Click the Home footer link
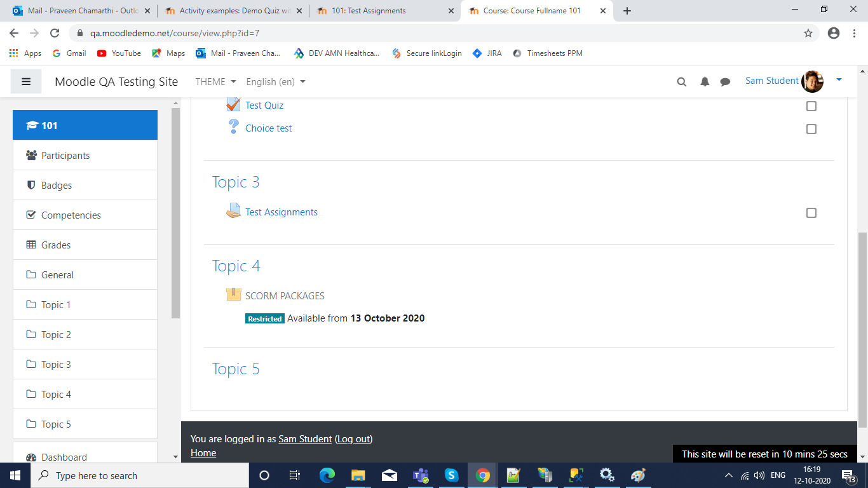Viewport: 868px width, 488px height. tap(203, 453)
